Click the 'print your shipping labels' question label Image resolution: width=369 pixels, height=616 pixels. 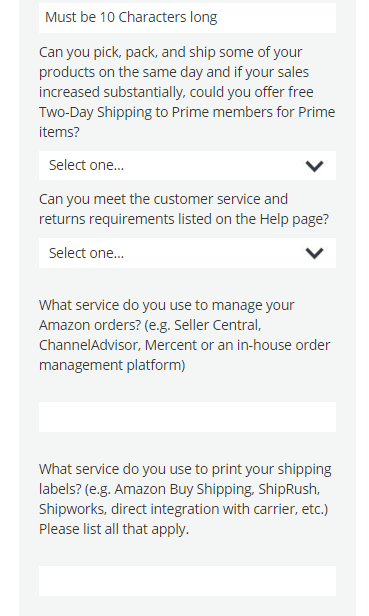tap(185, 499)
